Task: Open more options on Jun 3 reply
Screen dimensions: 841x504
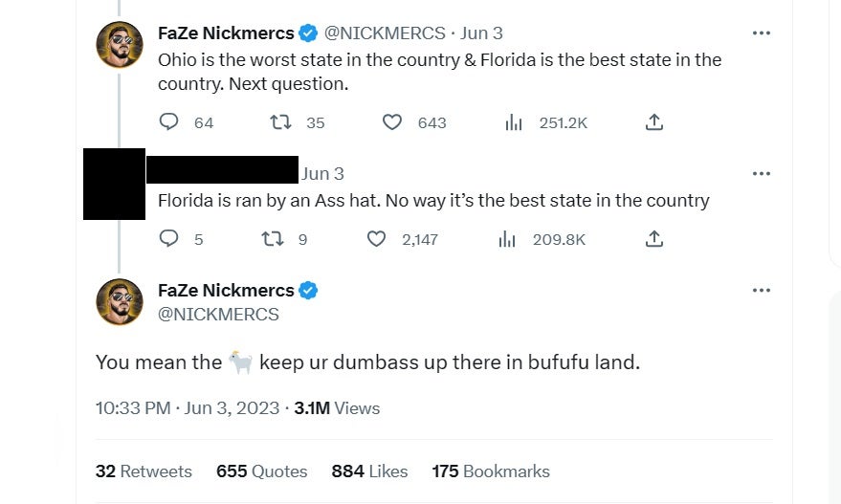Action: point(762,174)
